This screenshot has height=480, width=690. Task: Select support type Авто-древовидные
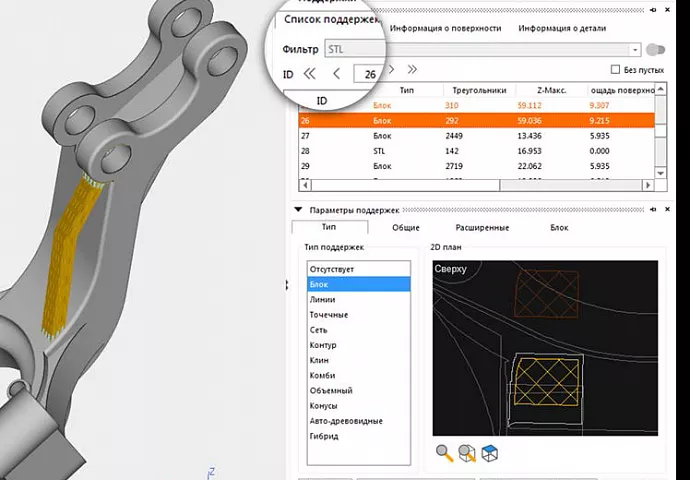coord(359,421)
